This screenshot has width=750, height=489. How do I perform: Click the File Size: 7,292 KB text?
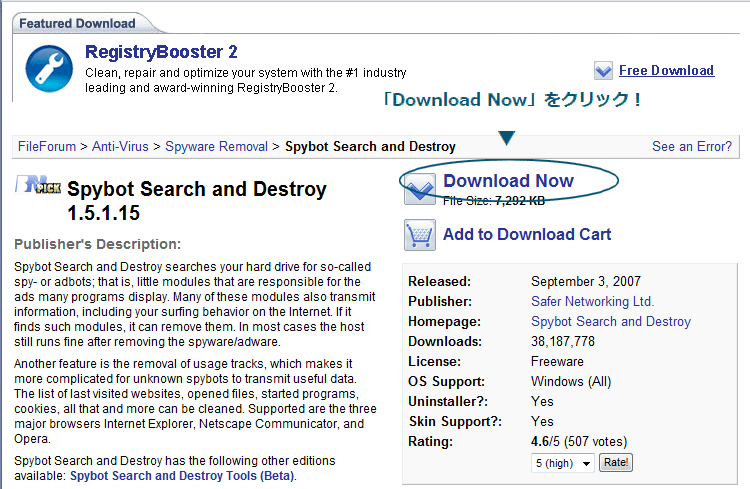tap(494, 201)
